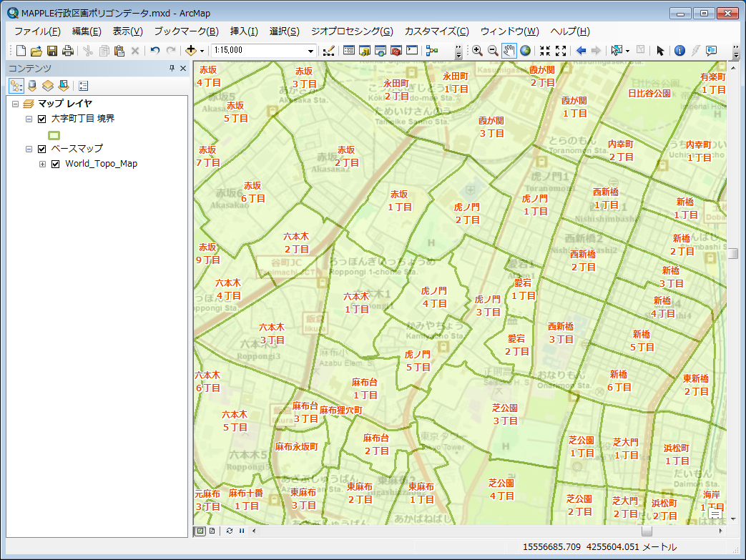Activate the HTML Popup tool

pos(712,51)
